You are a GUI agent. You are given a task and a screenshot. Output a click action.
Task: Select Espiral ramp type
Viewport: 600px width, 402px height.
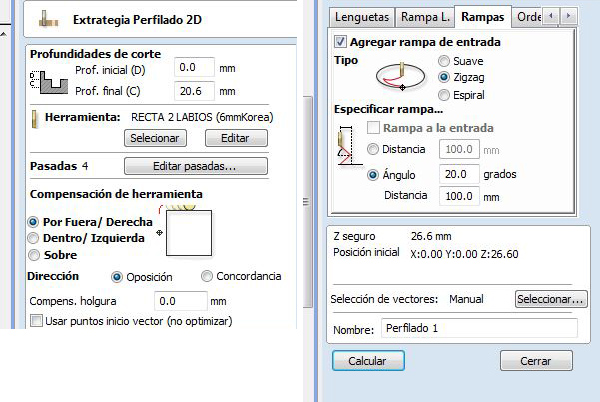pyautogui.click(x=443, y=94)
